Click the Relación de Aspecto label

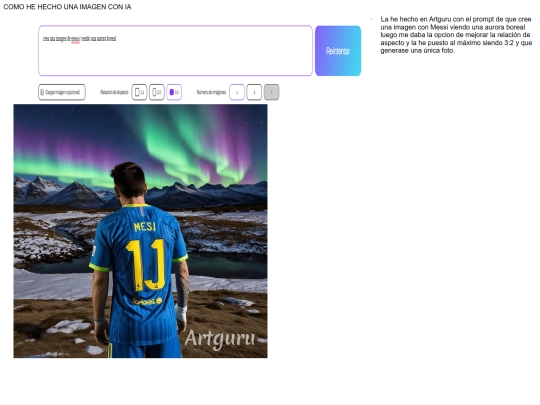tap(114, 92)
